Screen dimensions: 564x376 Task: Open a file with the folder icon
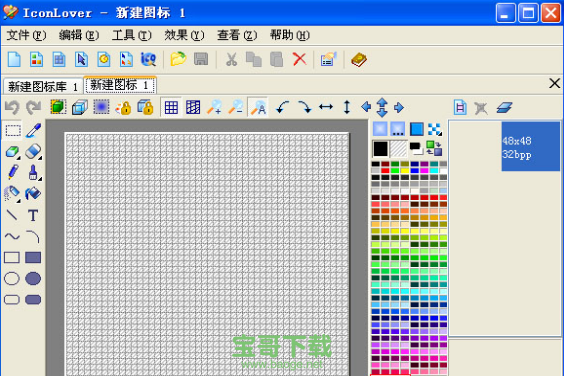(178, 59)
